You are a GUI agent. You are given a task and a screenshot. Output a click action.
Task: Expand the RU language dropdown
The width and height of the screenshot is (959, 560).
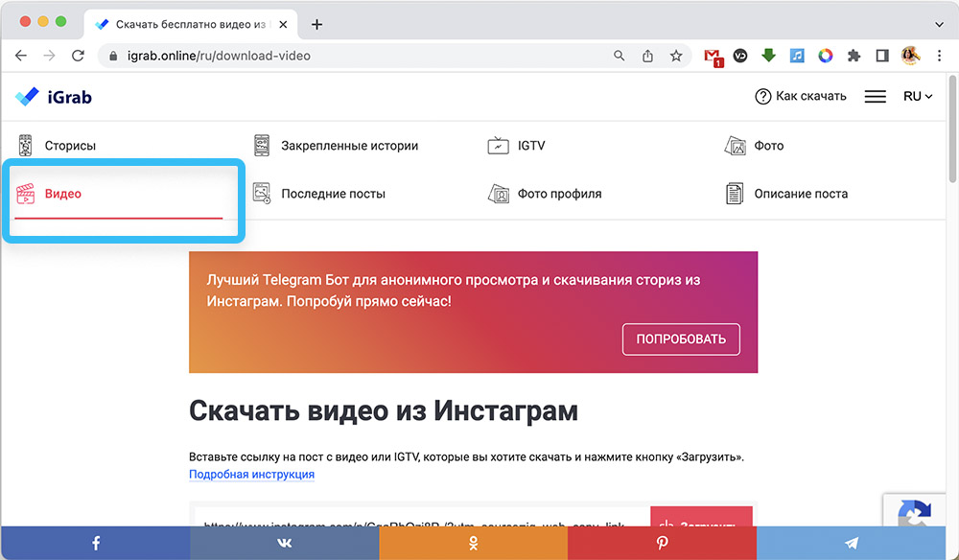(x=918, y=97)
